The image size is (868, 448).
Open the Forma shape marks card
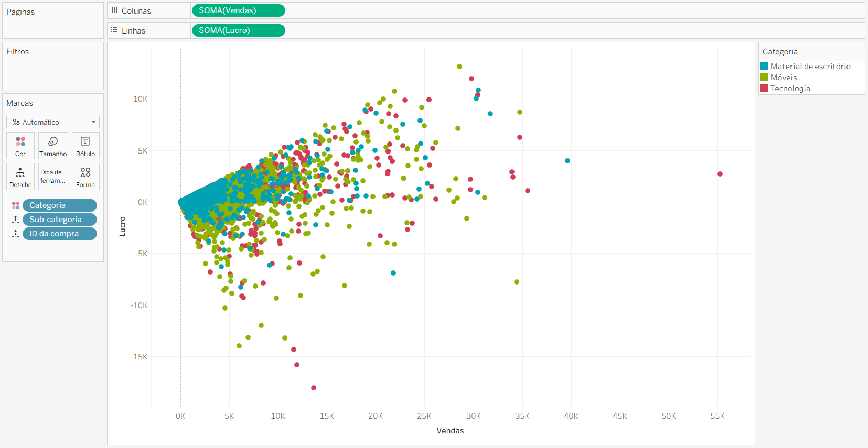[x=85, y=177]
